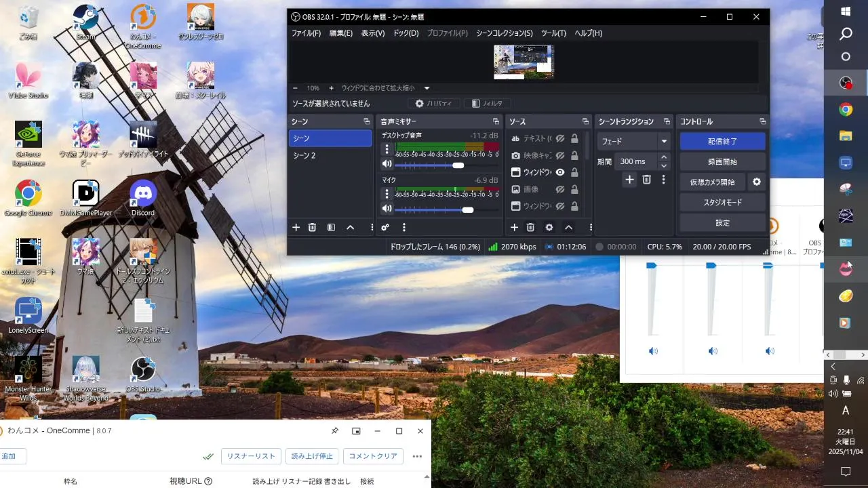Float the Scenes dock panel

point(366,121)
